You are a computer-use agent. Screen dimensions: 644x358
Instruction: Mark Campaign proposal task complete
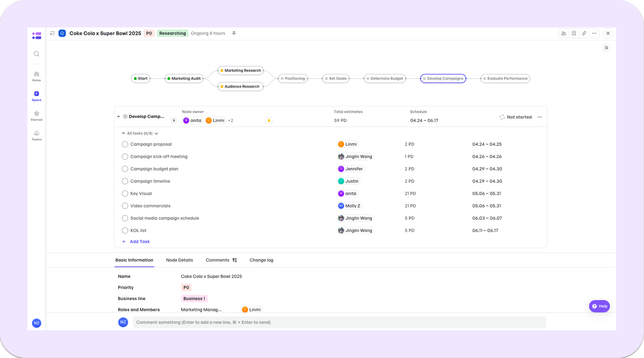tap(125, 144)
